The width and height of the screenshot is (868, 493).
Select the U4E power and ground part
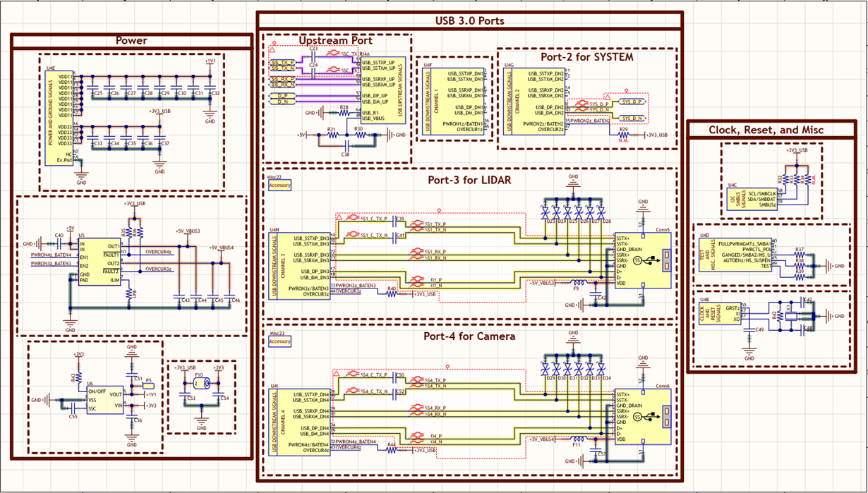point(59,117)
